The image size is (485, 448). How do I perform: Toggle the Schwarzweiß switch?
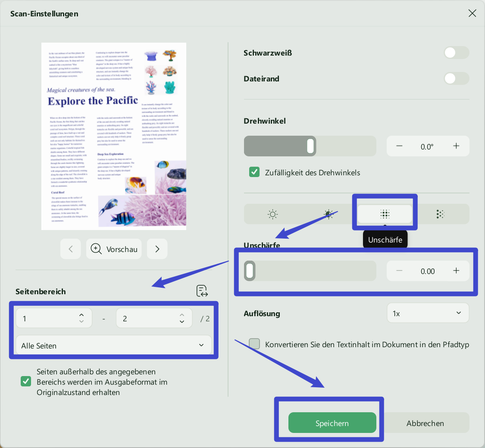tap(457, 53)
